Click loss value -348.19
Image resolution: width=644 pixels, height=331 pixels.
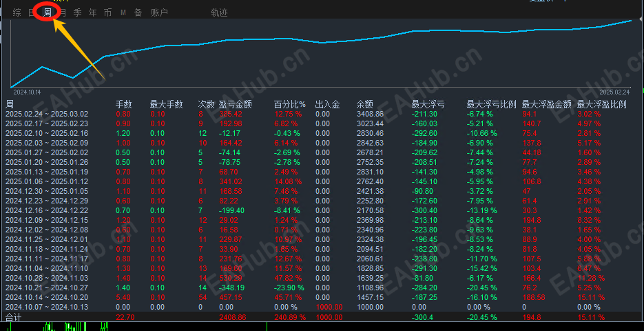(x=231, y=288)
